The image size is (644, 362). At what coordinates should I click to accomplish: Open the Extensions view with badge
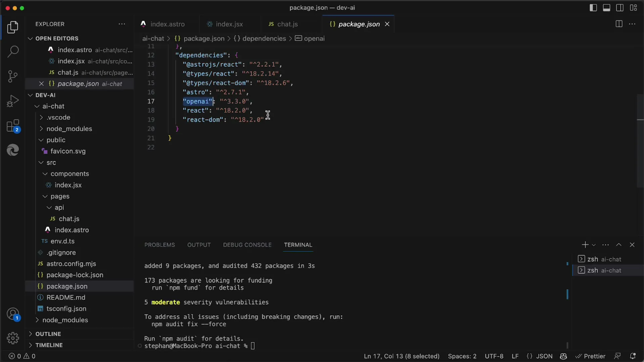(x=13, y=126)
